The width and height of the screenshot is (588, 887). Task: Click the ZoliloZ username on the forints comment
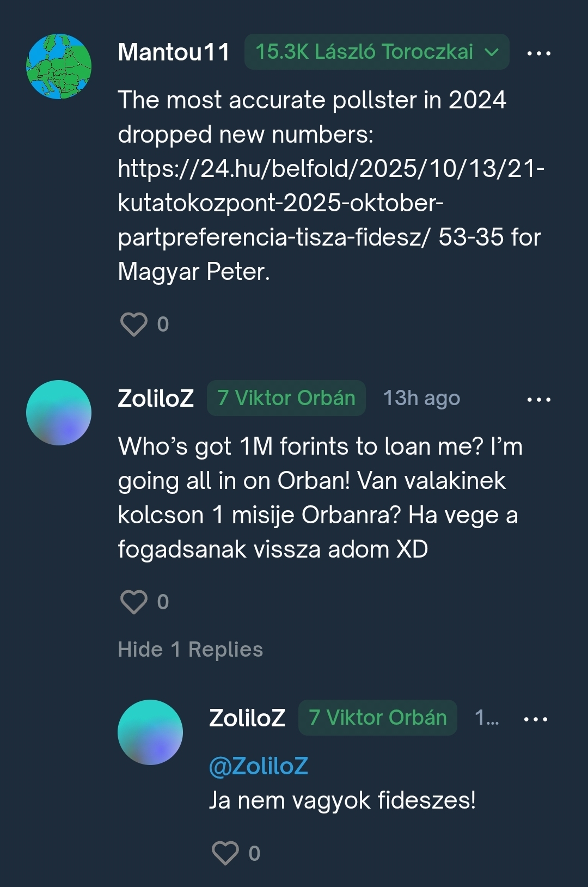tap(156, 398)
